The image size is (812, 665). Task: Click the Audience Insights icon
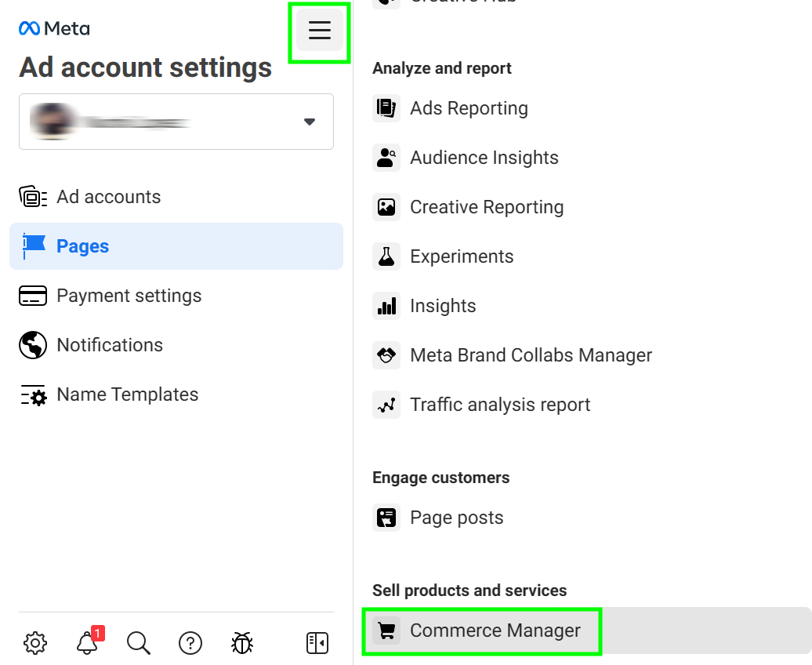[x=386, y=158]
